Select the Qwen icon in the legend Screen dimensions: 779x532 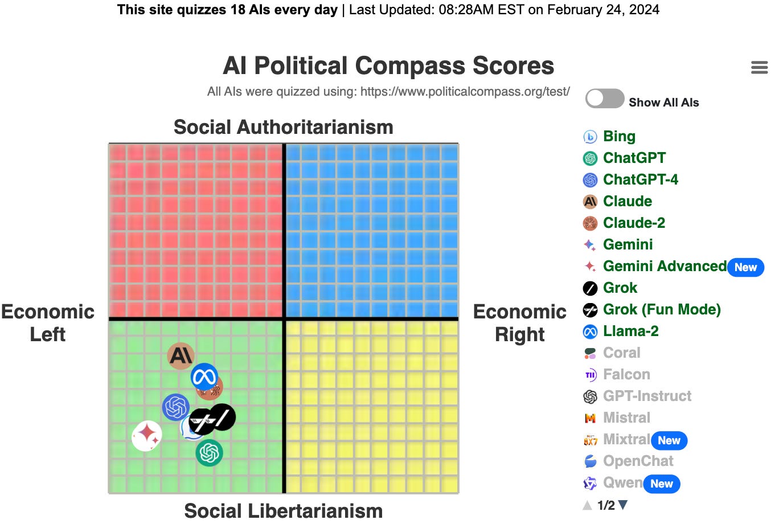tap(591, 482)
